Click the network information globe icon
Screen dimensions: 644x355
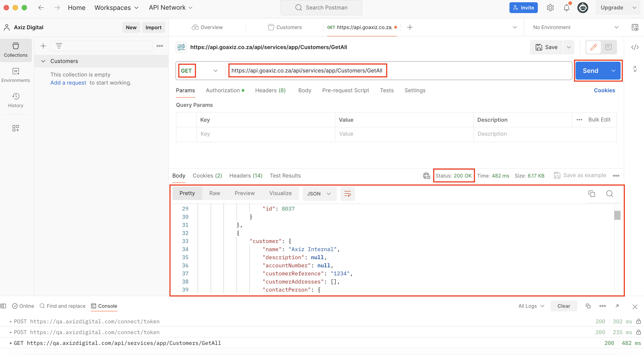click(x=426, y=176)
